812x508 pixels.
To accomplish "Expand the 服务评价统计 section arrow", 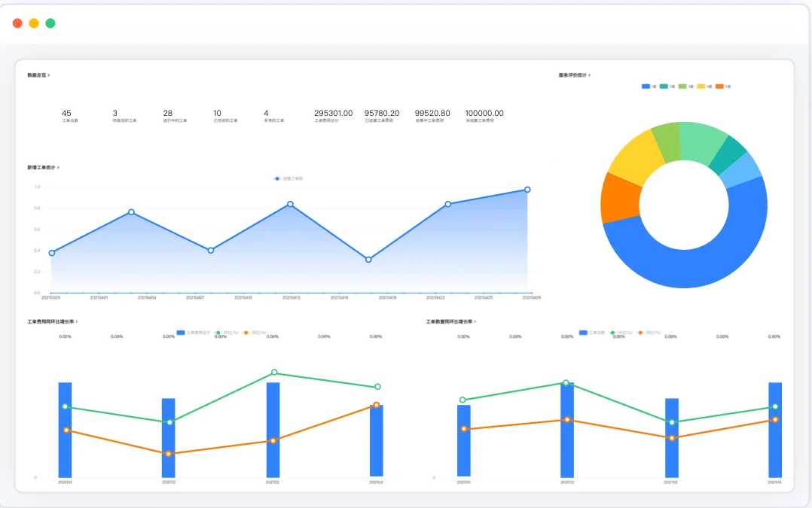I will [x=590, y=75].
